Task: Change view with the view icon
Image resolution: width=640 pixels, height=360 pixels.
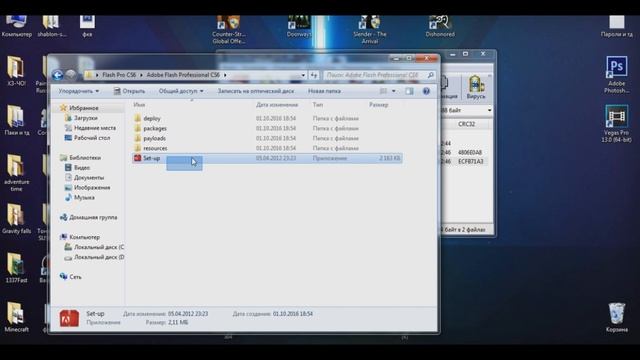Action: click(x=383, y=91)
